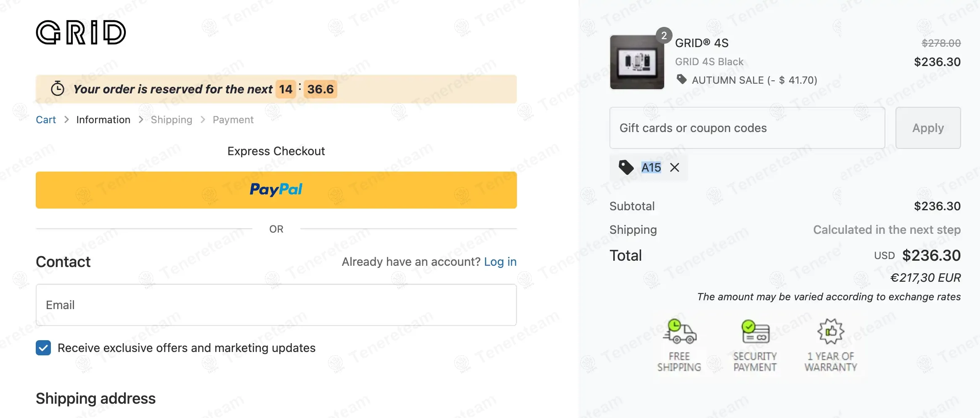Select the Information breadcrumb step

103,120
